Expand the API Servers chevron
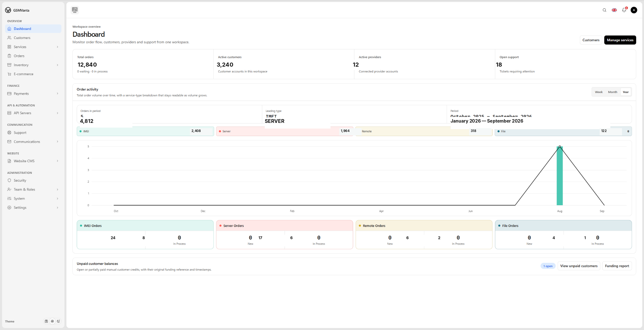This screenshot has height=330, width=644. tap(58, 113)
